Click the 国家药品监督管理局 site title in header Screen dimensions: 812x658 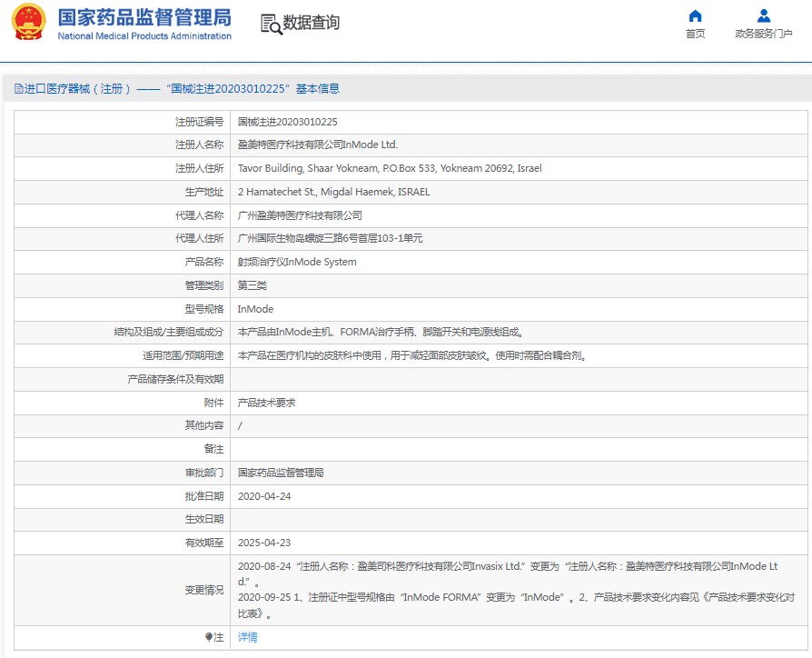144,17
